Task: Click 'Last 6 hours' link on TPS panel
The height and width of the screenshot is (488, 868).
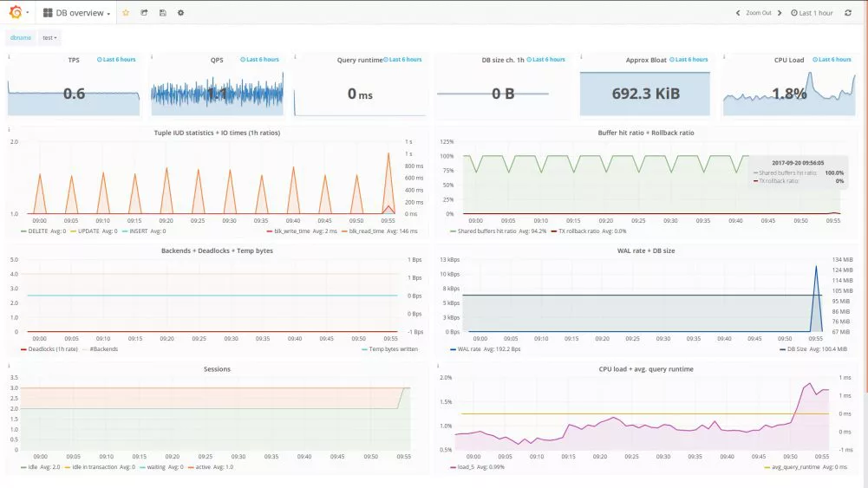Action: click(116, 59)
